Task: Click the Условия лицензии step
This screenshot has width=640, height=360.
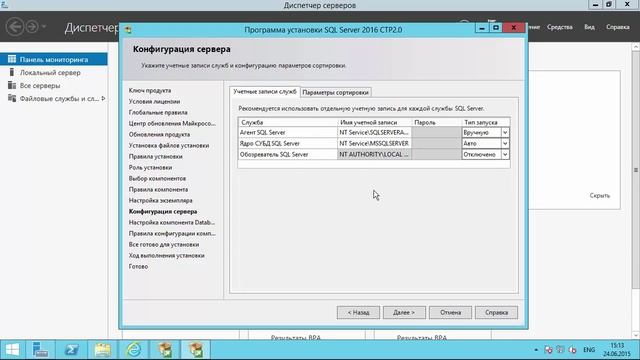Action: tap(154, 101)
